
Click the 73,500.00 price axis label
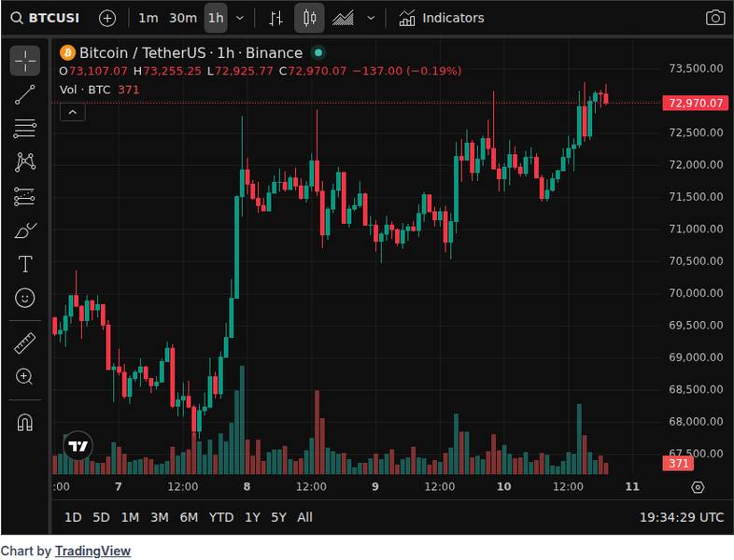click(696, 68)
